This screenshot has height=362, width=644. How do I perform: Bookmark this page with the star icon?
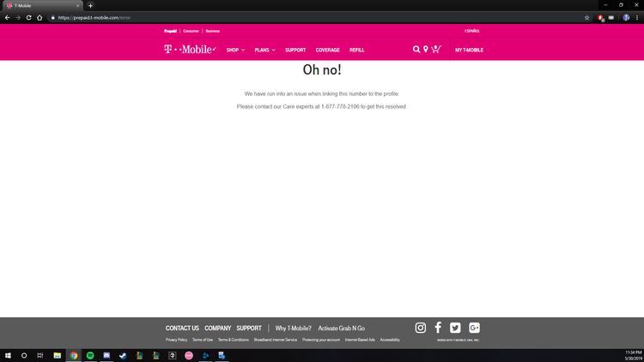(587, 18)
